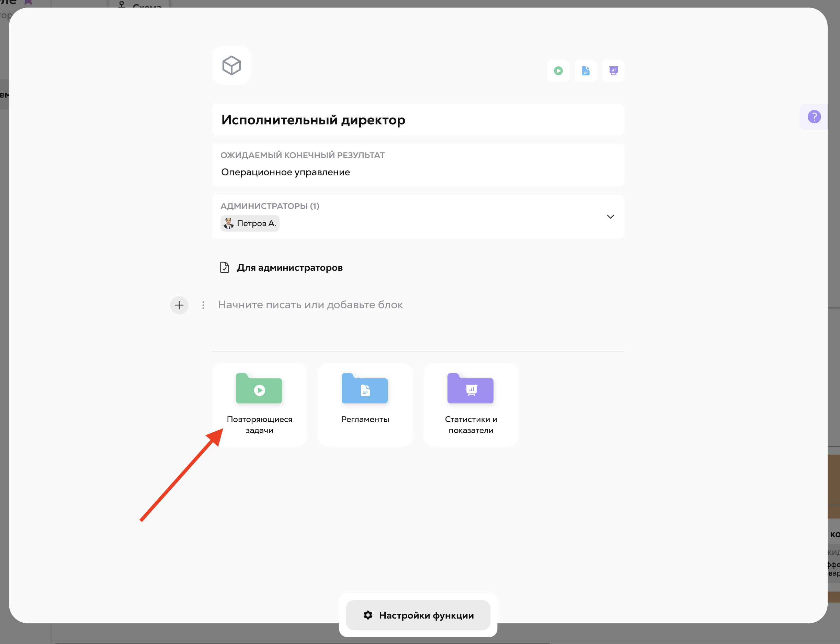Open statistics via purple presentation icon
The width and height of the screenshot is (840, 644).
(x=613, y=71)
